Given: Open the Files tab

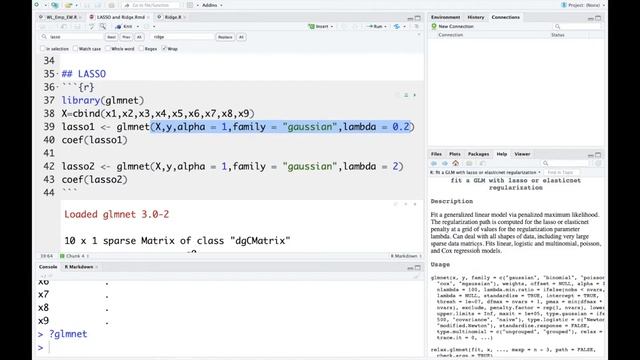Looking at the screenshot, I should point(436,154).
